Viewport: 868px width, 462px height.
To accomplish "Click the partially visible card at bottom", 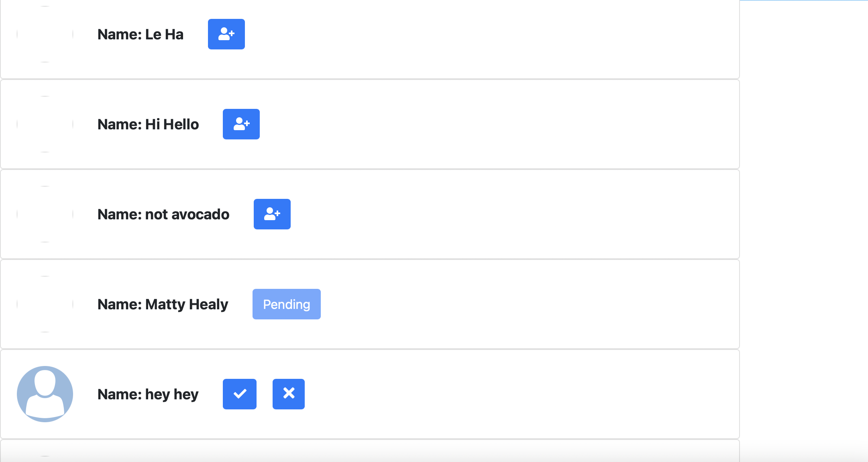I will click(x=370, y=451).
